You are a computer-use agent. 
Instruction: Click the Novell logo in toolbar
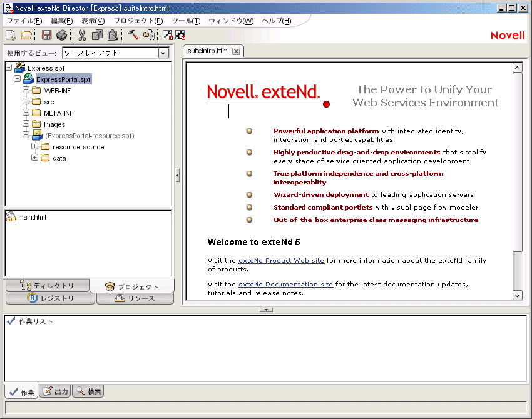point(508,35)
